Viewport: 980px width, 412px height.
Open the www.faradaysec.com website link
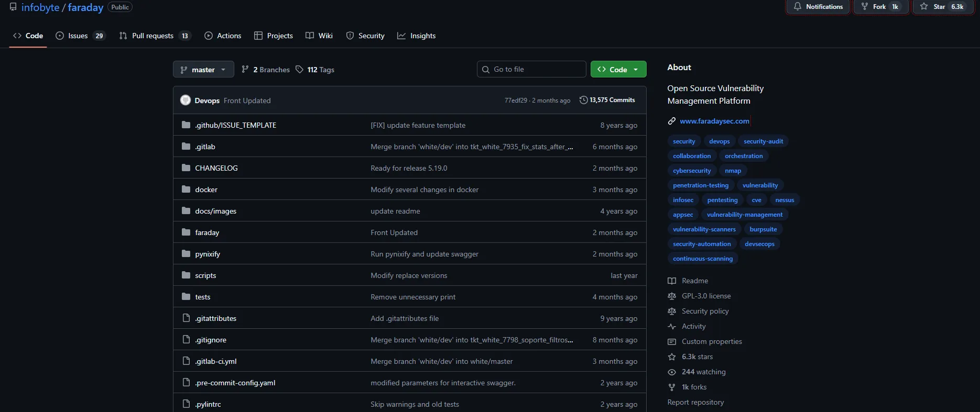click(x=714, y=121)
